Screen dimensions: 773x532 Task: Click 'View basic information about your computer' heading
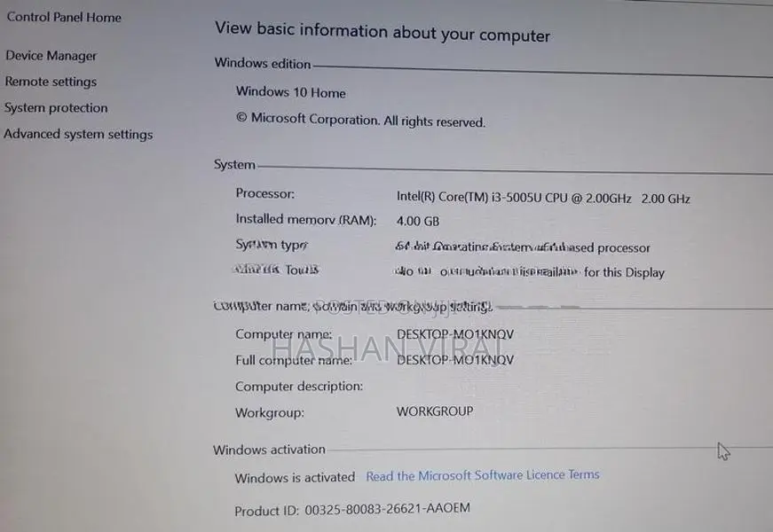[x=383, y=32]
